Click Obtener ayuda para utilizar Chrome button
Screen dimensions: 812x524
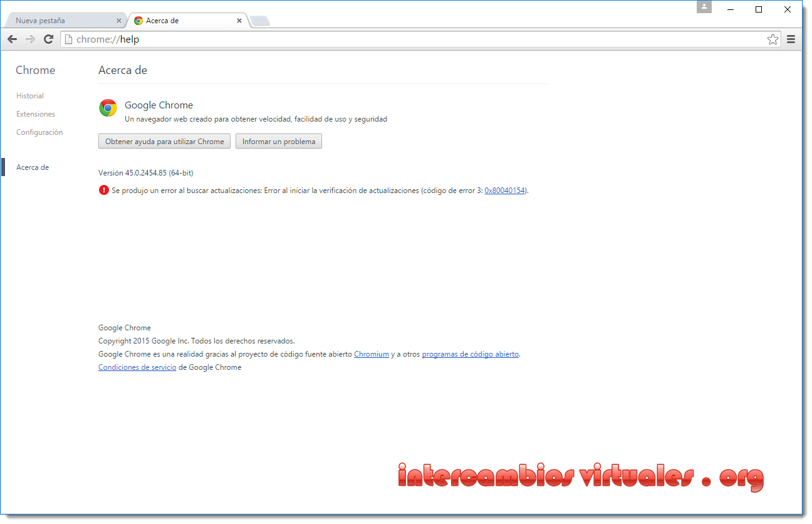(165, 142)
